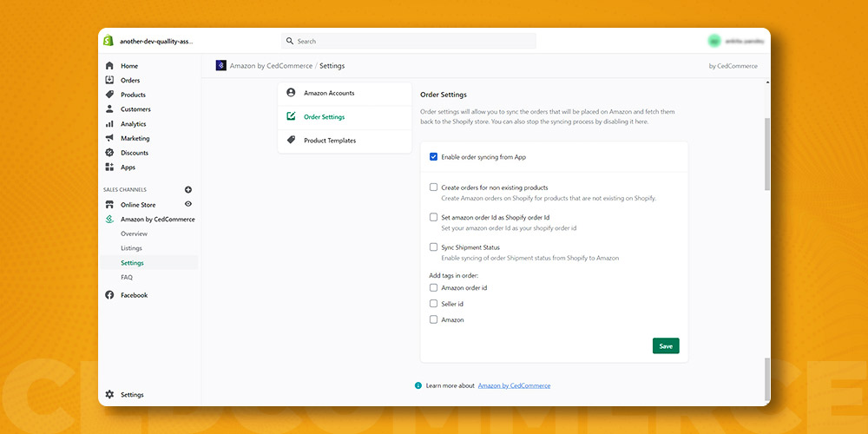Click the Marketing megaphone icon
The width and height of the screenshot is (868, 434).
click(109, 138)
